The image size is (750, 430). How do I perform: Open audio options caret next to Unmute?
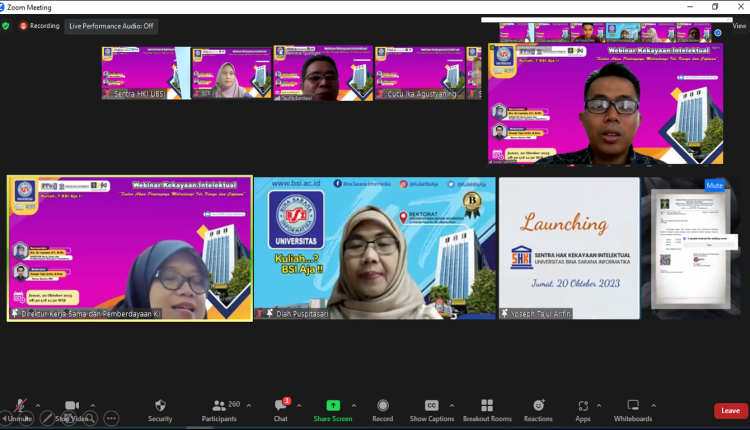tap(38, 406)
